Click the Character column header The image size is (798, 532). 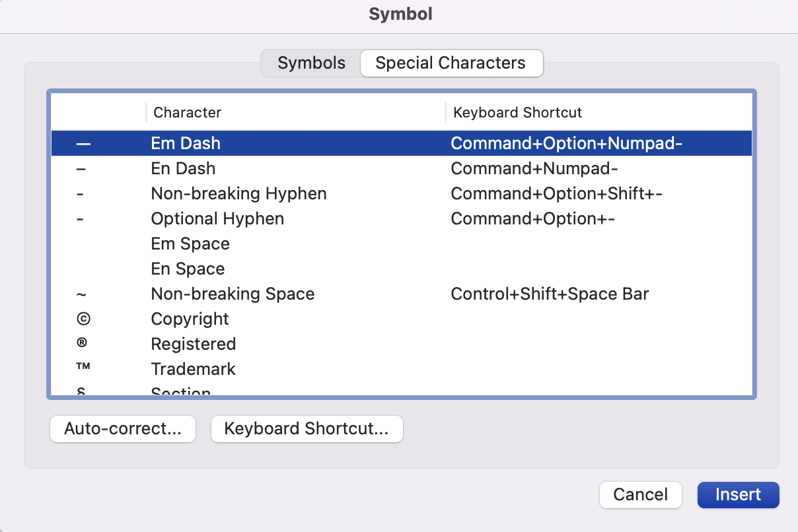tap(187, 112)
